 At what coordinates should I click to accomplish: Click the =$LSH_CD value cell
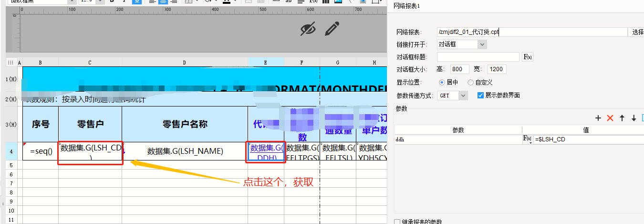589,139
